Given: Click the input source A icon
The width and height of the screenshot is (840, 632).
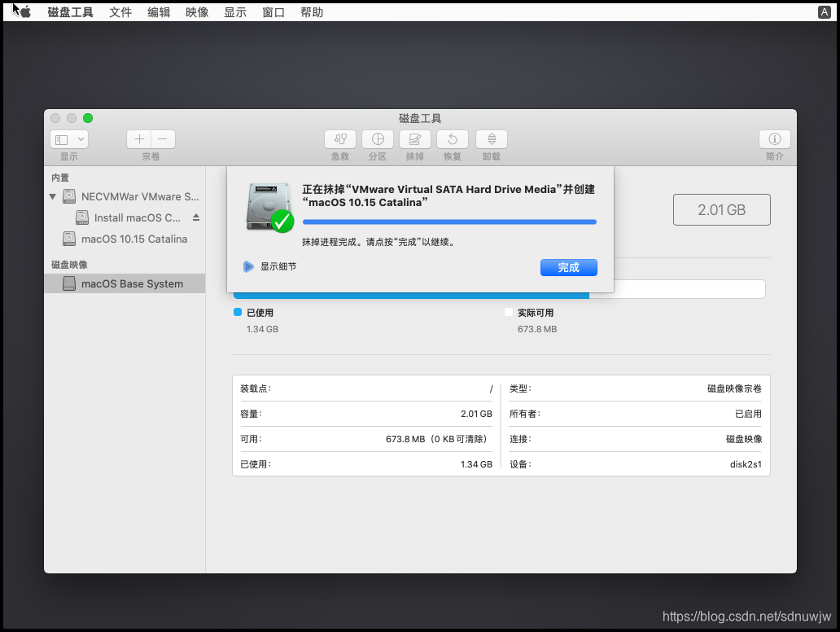Looking at the screenshot, I should 825,12.
